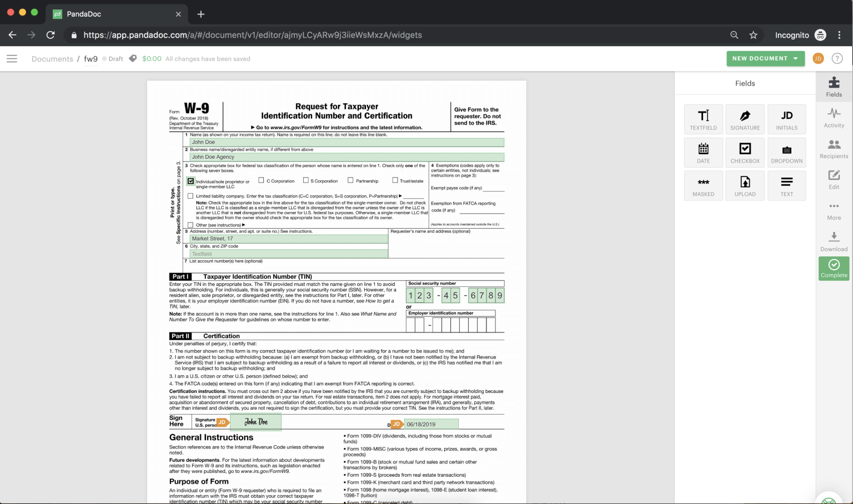This screenshot has height=504, width=853.
Task: Uncheck the Individual/sole proprietor checkbox on the form
Action: point(191,180)
